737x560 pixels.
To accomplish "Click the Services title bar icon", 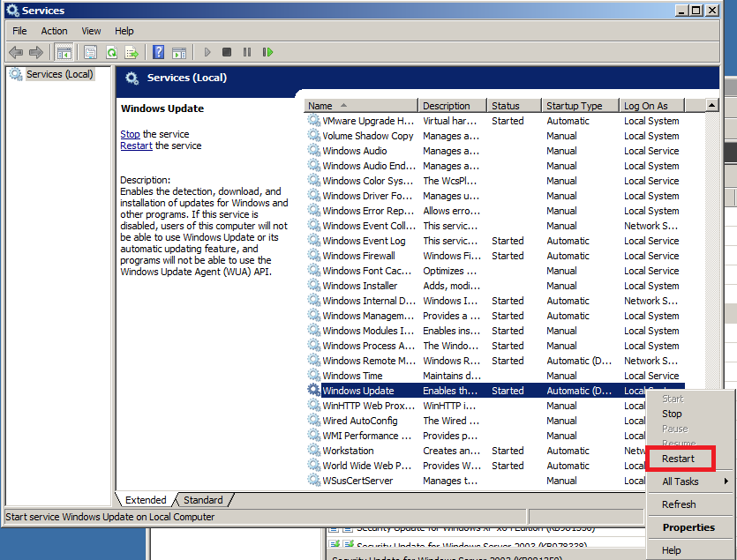I will click(x=12, y=10).
